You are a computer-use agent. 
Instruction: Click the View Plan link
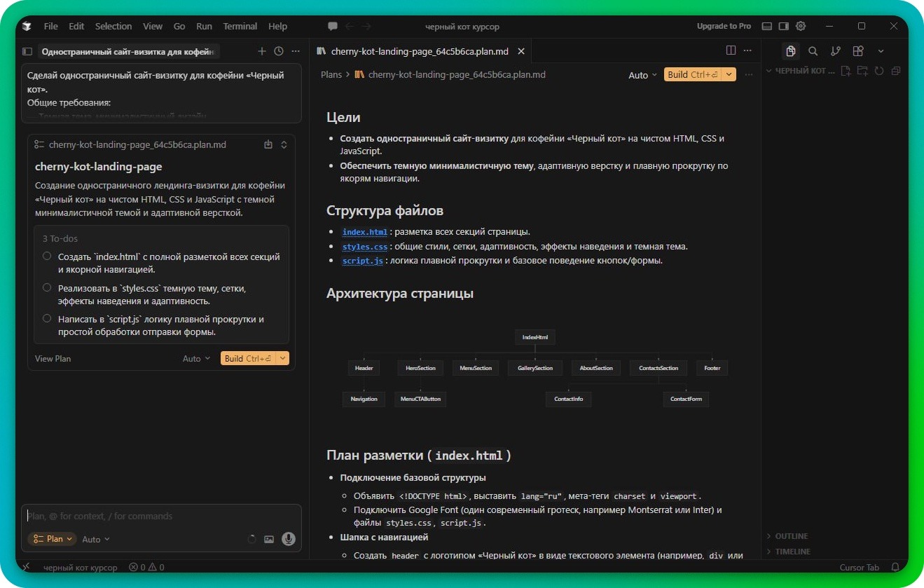point(53,358)
